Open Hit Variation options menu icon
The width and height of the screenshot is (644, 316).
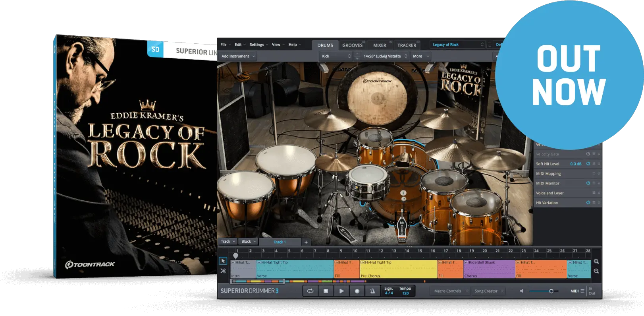(594, 203)
